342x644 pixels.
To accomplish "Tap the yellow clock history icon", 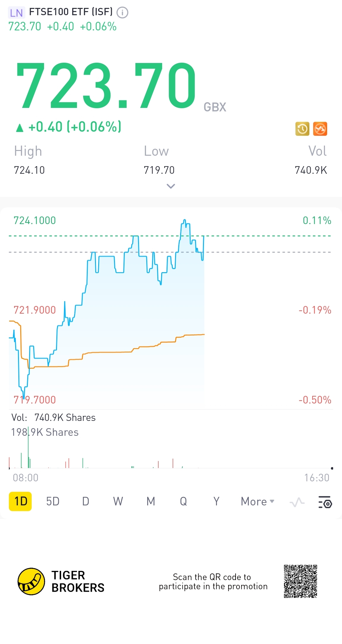I will click(302, 129).
